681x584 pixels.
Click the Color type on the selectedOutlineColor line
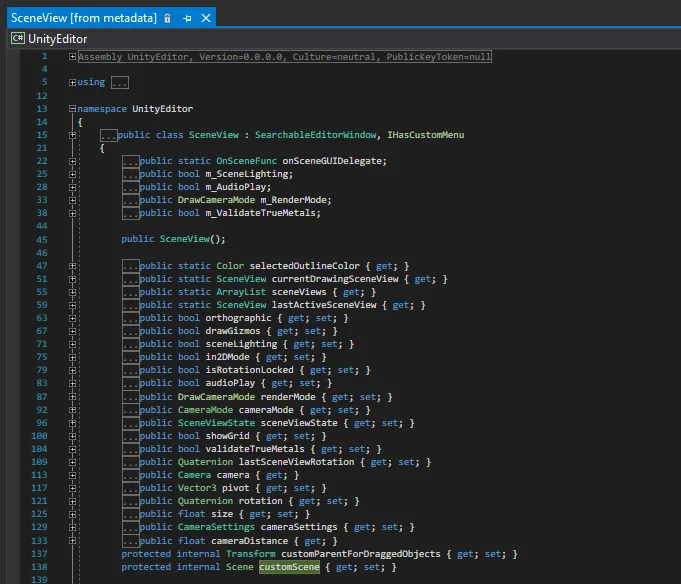pyautogui.click(x=230, y=266)
